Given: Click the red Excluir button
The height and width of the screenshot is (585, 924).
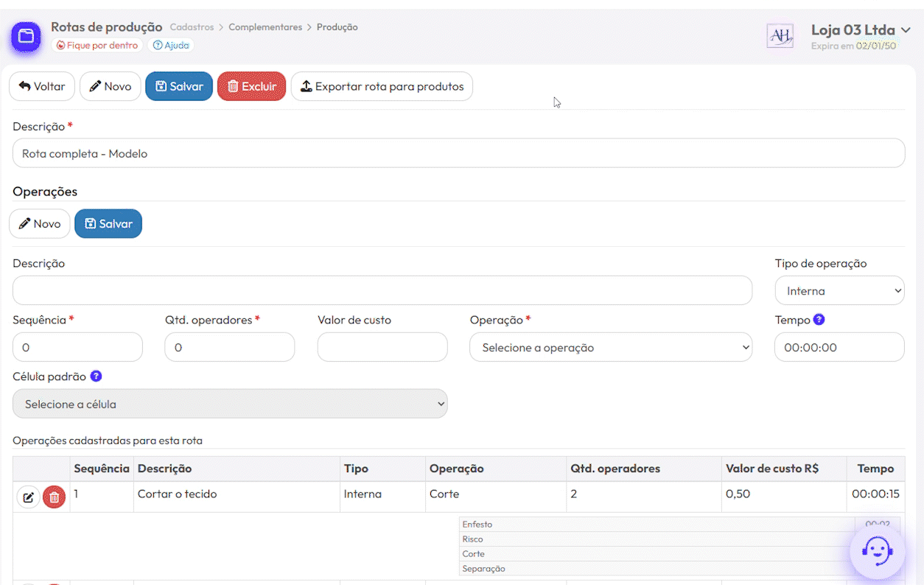Looking at the screenshot, I should [251, 86].
